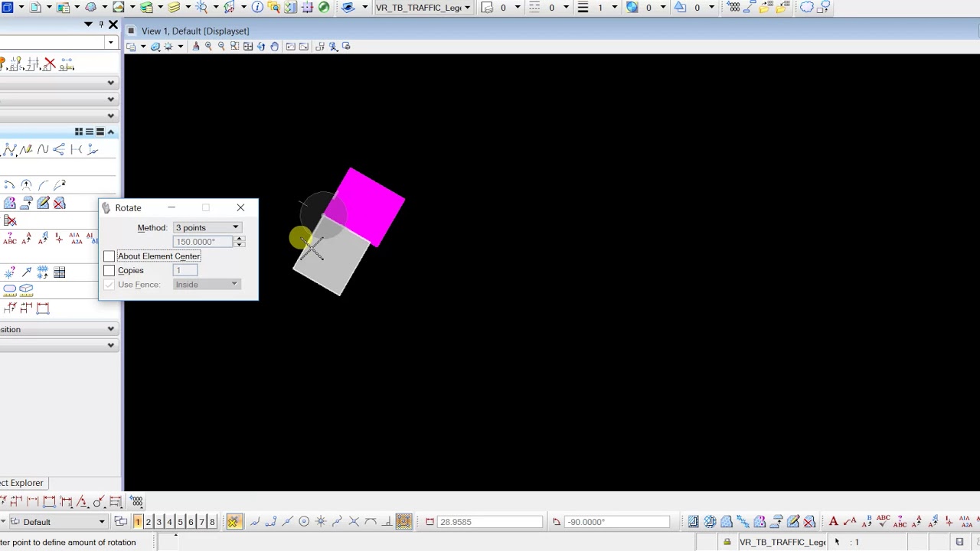Screen dimensions: 980x551
Task: Click the save disk icon in status bar
Action: point(959,542)
